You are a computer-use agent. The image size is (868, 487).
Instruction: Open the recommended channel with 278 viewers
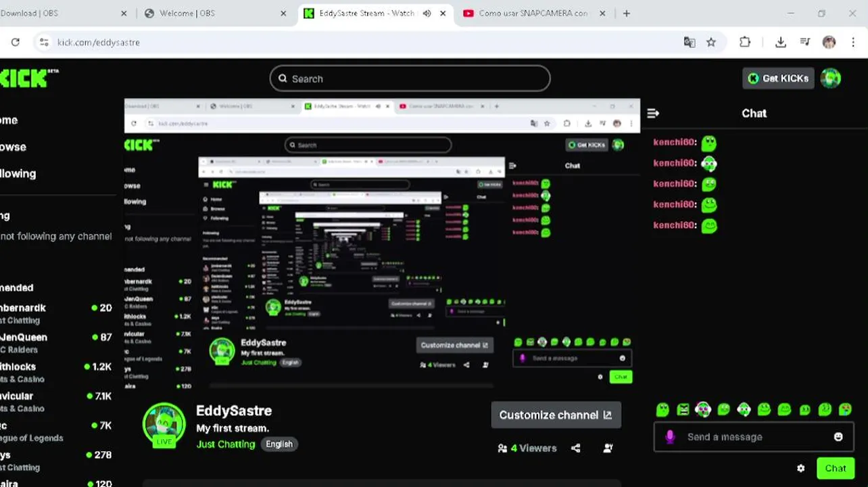(x=56, y=461)
